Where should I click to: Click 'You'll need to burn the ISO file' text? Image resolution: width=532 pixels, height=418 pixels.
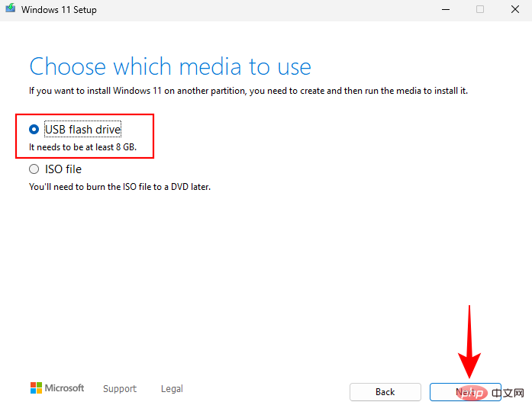point(120,187)
